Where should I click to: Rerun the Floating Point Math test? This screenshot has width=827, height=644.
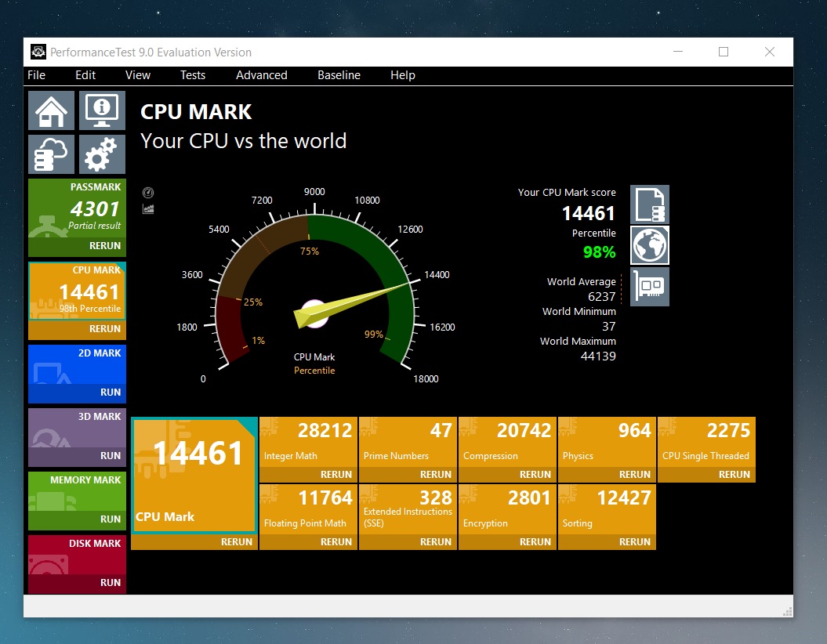(309, 542)
